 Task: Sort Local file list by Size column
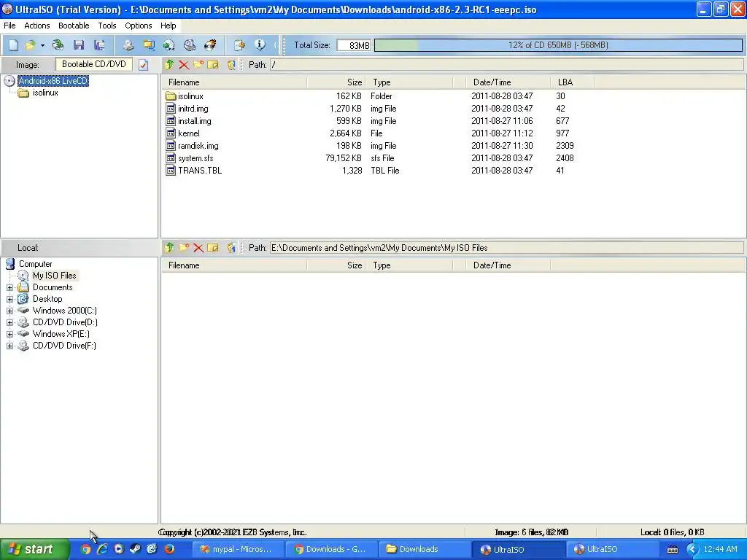pyautogui.click(x=336, y=265)
